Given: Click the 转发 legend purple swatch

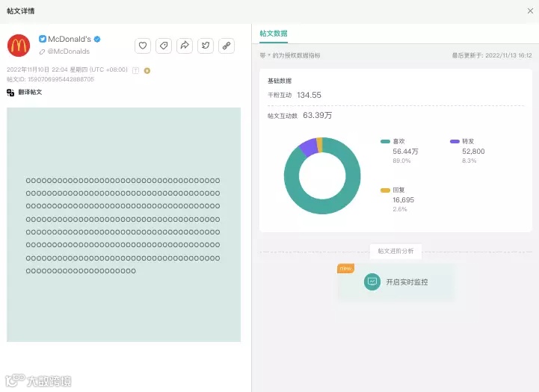Looking at the screenshot, I should point(455,141).
